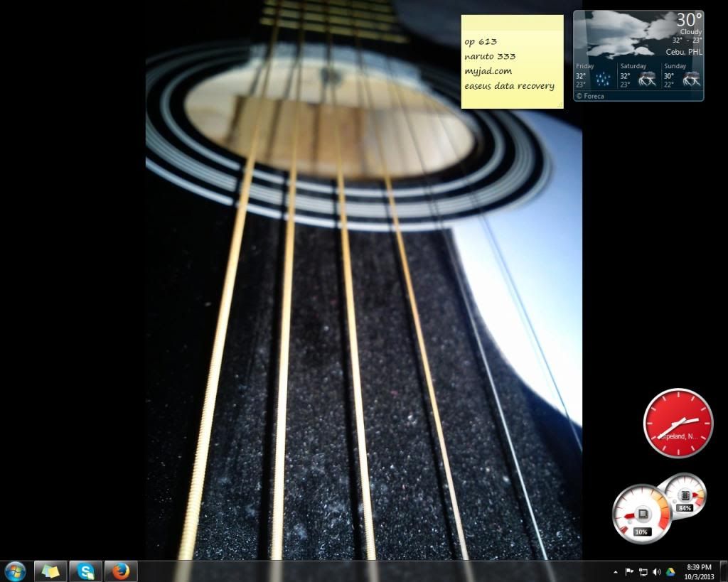Click the CPU usage meter dial
The height and width of the screenshot is (582, 728).
pyautogui.click(x=641, y=514)
